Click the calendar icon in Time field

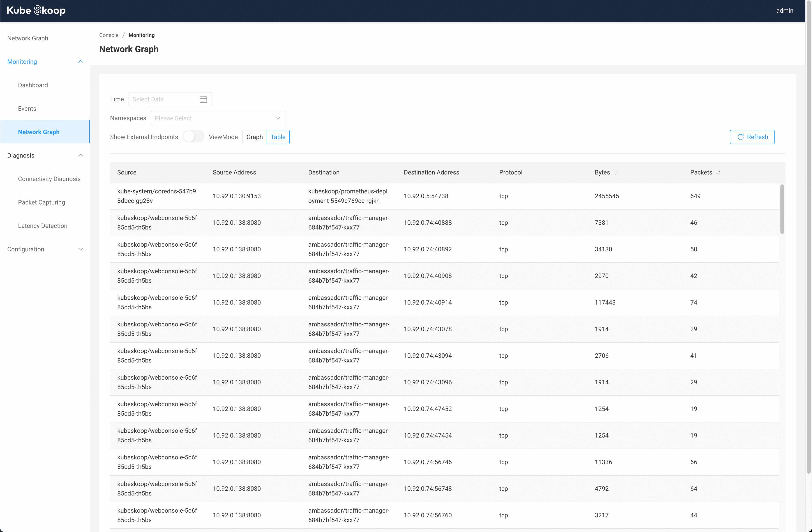click(203, 99)
